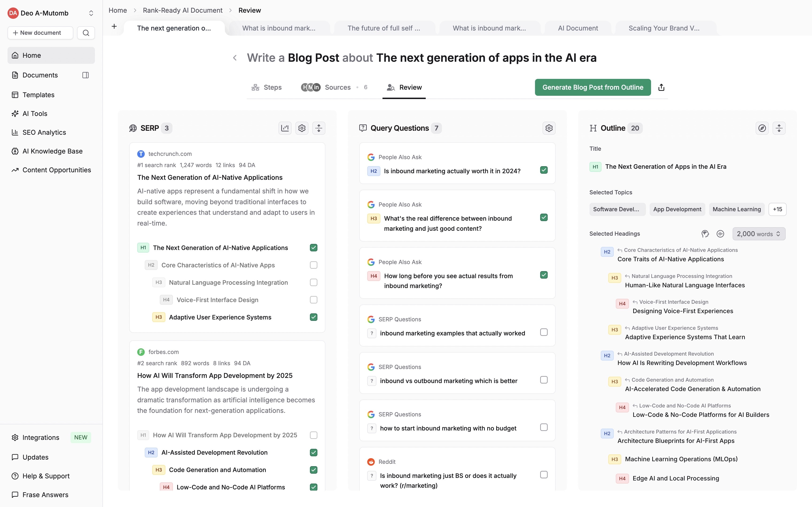Open the AI Document tab
This screenshot has width=812, height=507.
pyautogui.click(x=578, y=28)
